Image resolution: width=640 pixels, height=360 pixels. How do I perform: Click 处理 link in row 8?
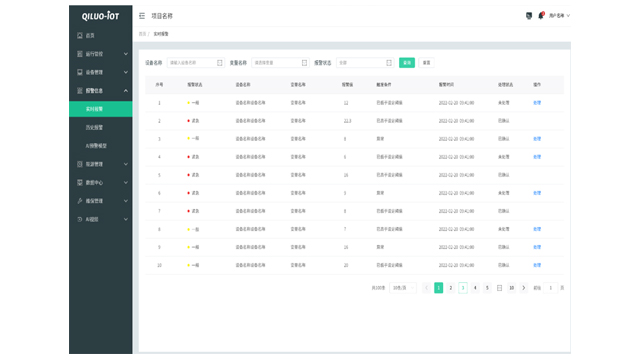pyautogui.click(x=537, y=229)
